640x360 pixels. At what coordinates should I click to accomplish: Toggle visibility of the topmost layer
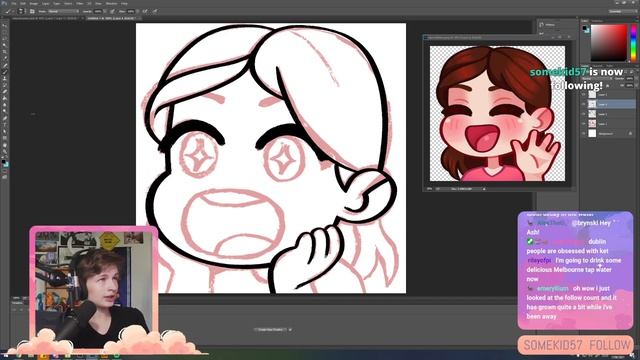click(x=583, y=95)
